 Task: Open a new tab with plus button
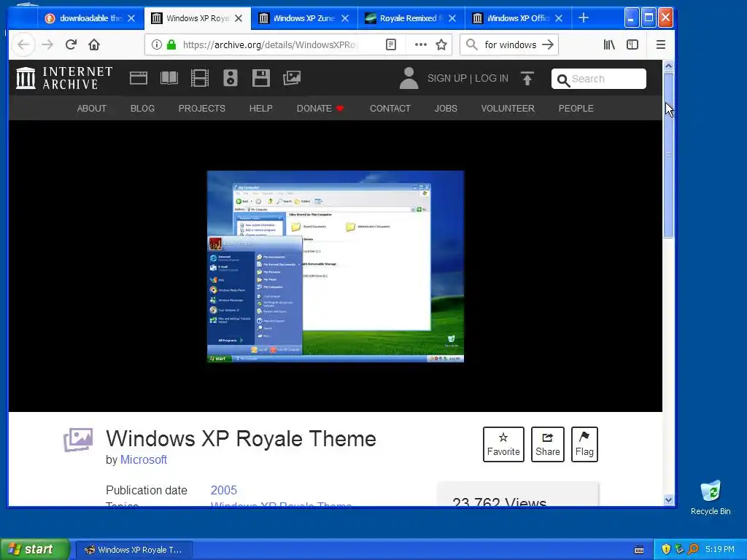click(583, 18)
